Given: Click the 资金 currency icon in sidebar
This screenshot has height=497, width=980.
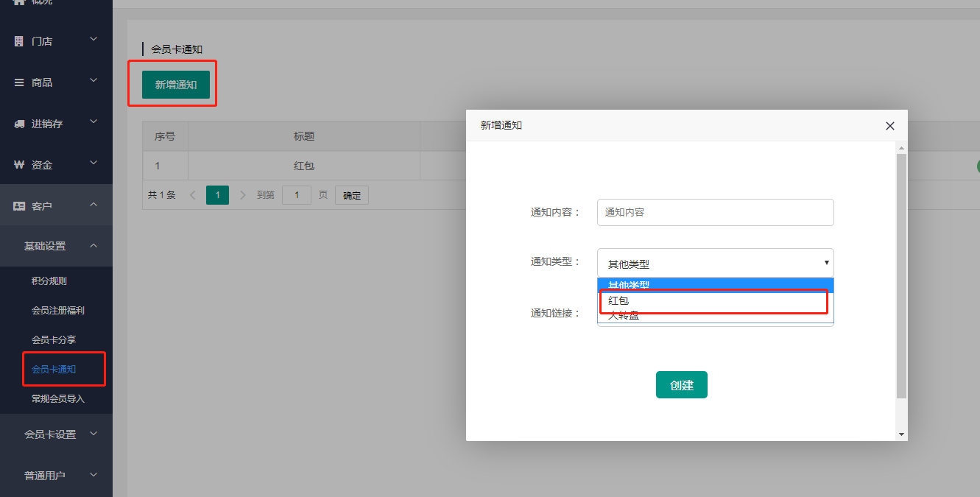Looking at the screenshot, I should (19, 165).
